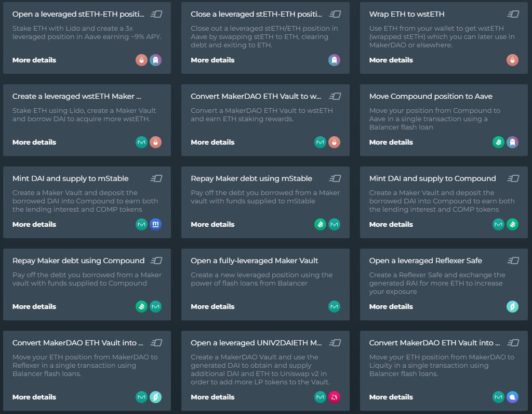Open More details for Open leveraged Reflexer Safe
Viewport: 532px width, 414px height.
coord(391,307)
